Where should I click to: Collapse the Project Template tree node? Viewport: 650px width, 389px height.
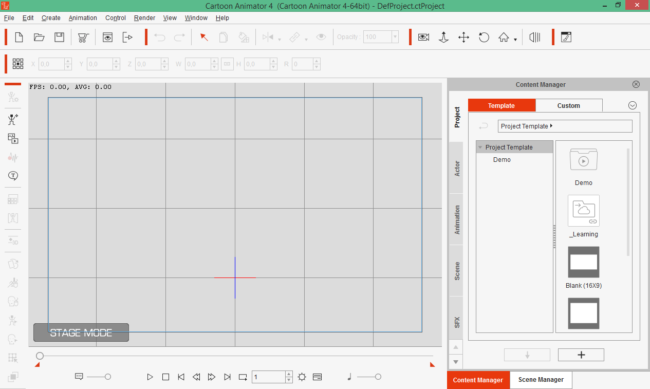480,147
